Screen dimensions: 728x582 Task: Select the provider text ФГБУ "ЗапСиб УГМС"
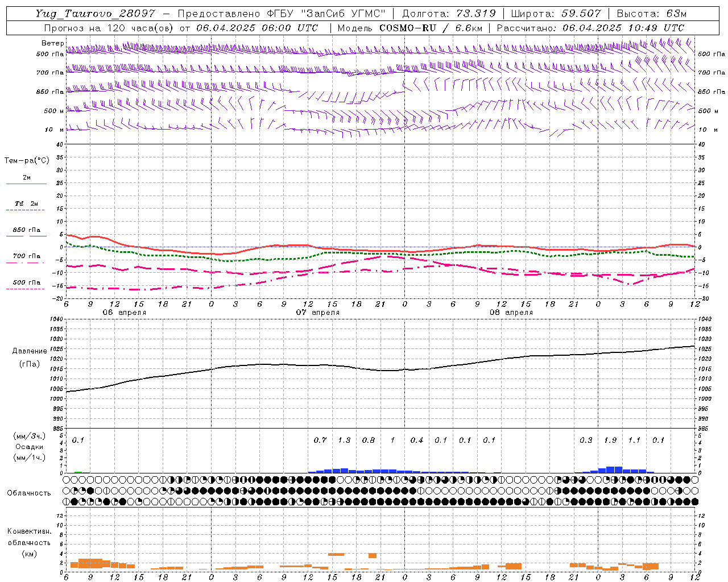coord(326,14)
